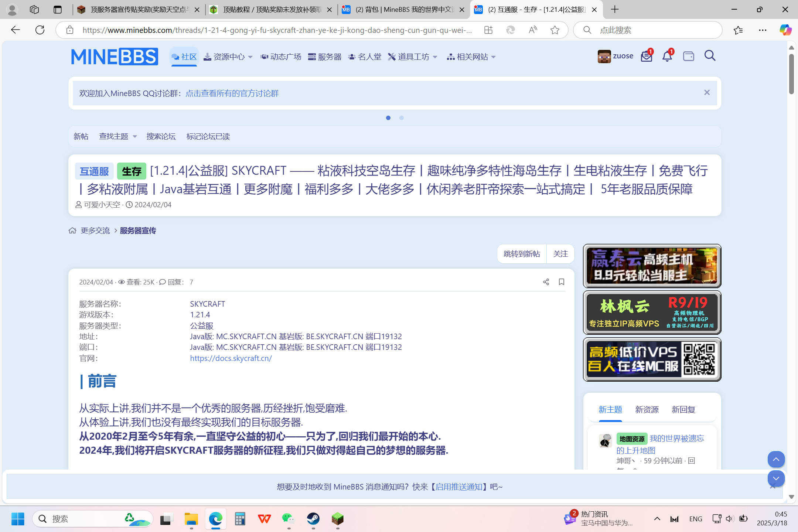Viewport: 798px width, 532px height.
Task: Switch to the 新回复 sidebar tab
Action: click(683, 409)
